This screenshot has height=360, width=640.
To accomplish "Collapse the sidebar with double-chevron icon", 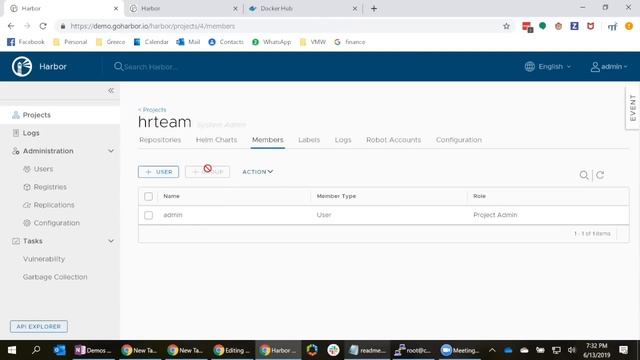I will [111, 91].
